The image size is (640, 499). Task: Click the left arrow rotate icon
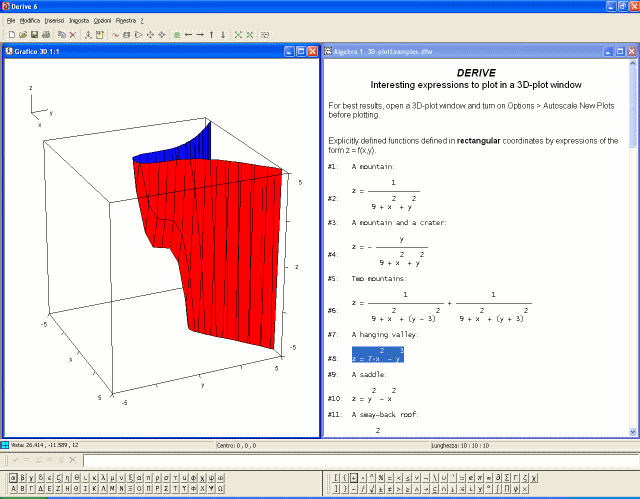point(188,35)
